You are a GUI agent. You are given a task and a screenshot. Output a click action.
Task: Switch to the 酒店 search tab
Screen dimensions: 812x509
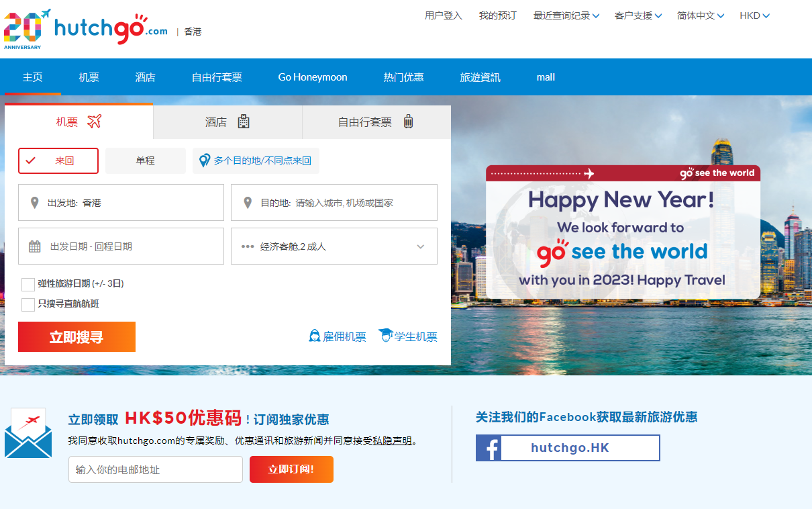pyautogui.click(x=227, y=123)
